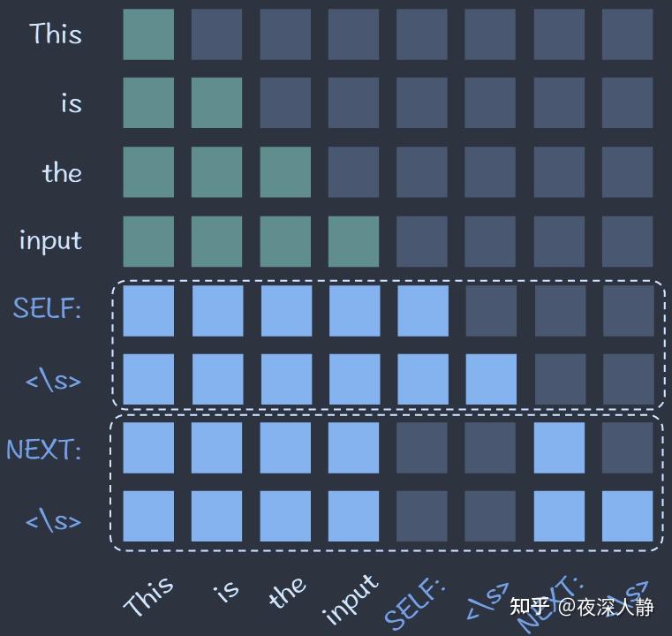Click the blue 'SELF:' column label at bottom
This screenshot has width=672, height=636.
point(416,602)
